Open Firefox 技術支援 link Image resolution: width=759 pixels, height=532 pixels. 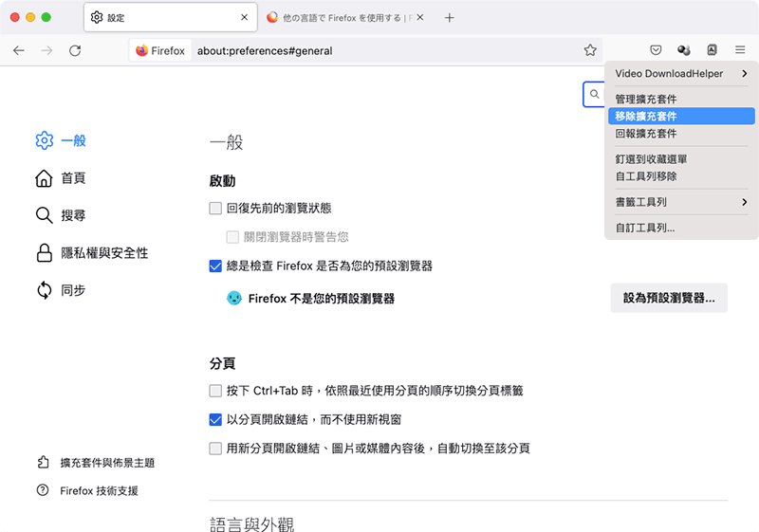(87, 490)
